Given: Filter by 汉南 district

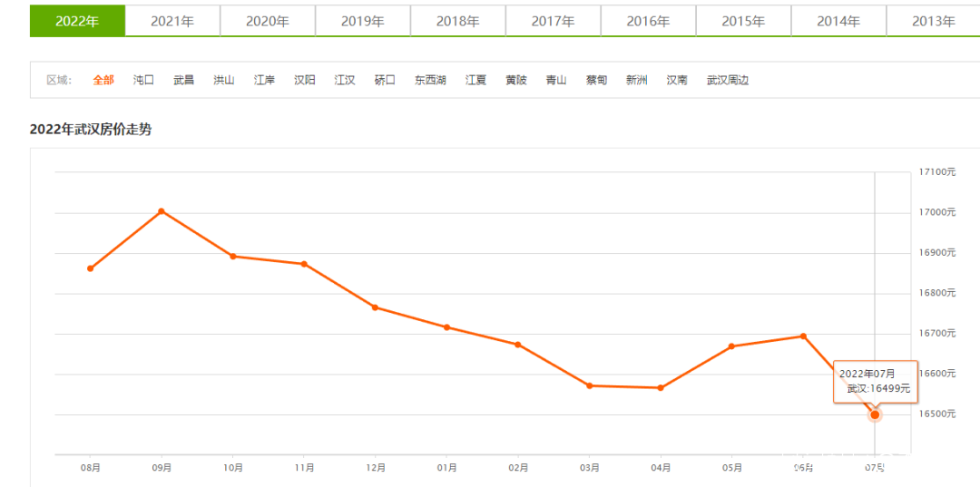Looking at the screenshot, I should [x=677, y=80].
